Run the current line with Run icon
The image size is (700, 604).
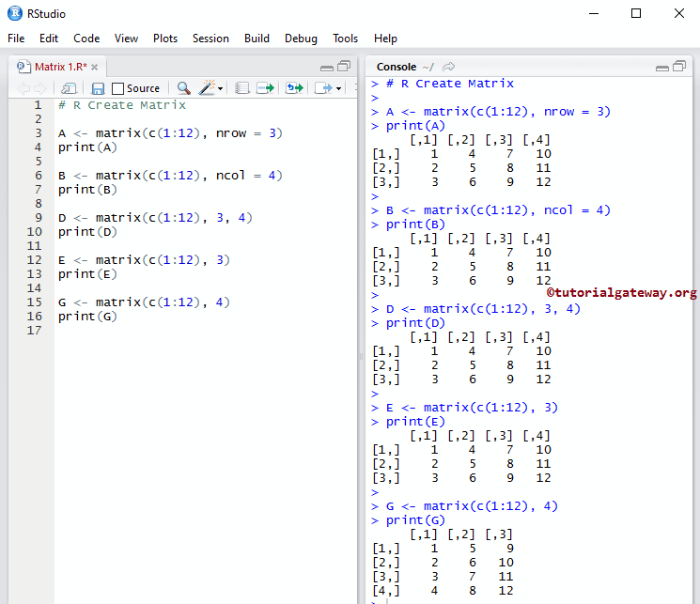click(265, 88)
